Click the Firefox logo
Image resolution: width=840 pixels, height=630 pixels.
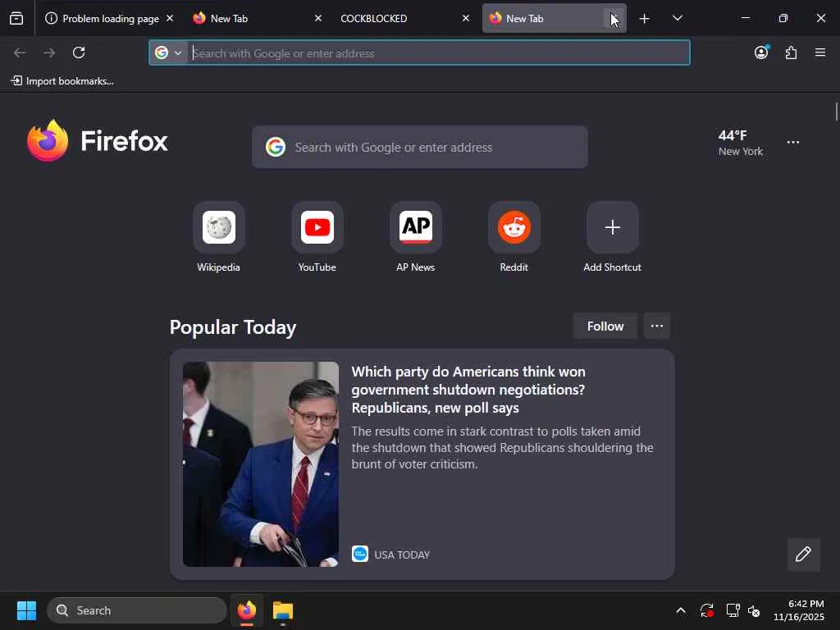point(98,141)
